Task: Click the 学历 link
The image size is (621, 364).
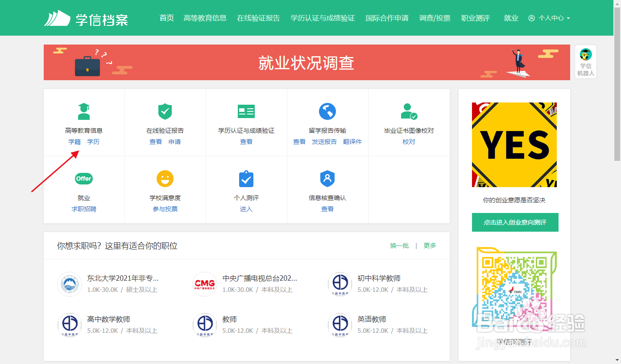Action: (x=93, y=142)
